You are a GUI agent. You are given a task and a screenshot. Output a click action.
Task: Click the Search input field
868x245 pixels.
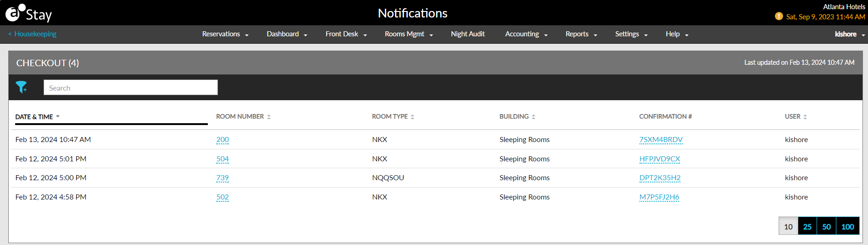pyautogui.click(x=130, y=88)
